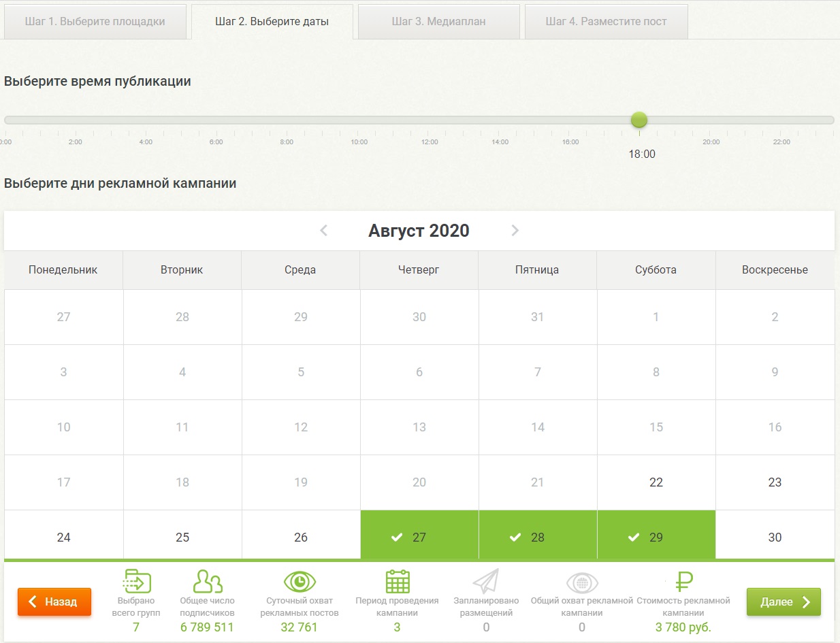Click the campaign period calendar icon
Screen dimensions: 840x643
tap(398, 582)
